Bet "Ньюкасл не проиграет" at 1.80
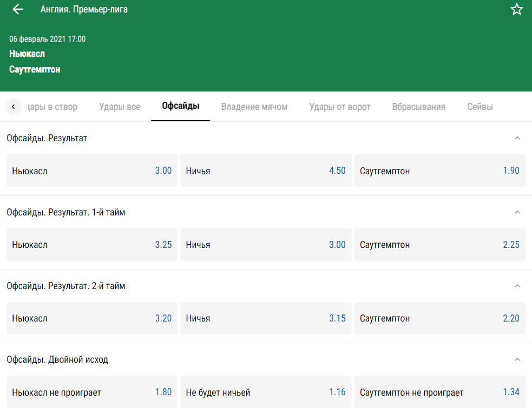This screenshot has width=532, height=413. point(92,392)
